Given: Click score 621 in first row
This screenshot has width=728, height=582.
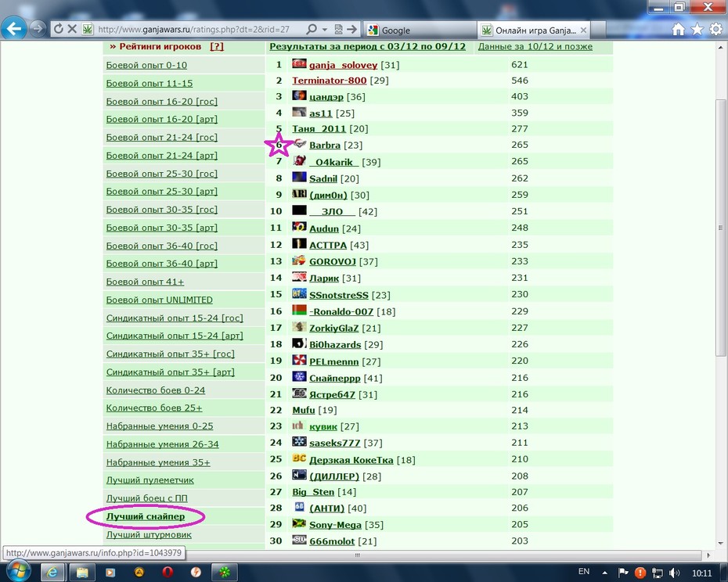Looking at the screenshot, I should (x=519, y=64).
